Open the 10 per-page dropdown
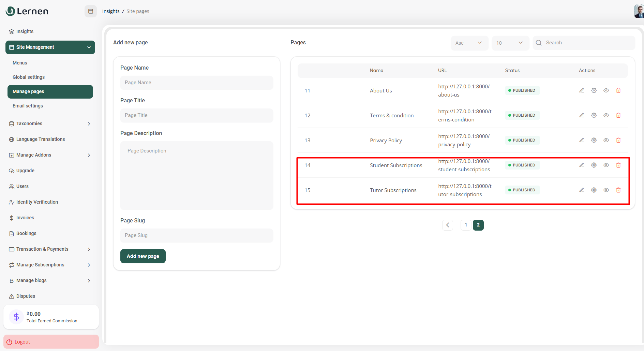 510,43
